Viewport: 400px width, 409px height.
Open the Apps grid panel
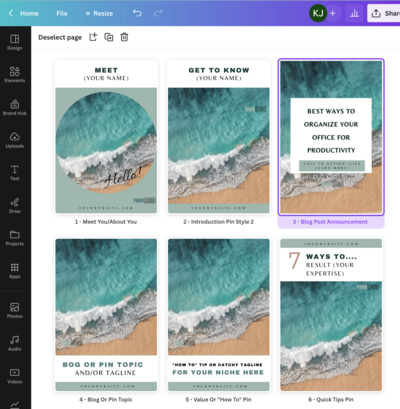point(15,271)
